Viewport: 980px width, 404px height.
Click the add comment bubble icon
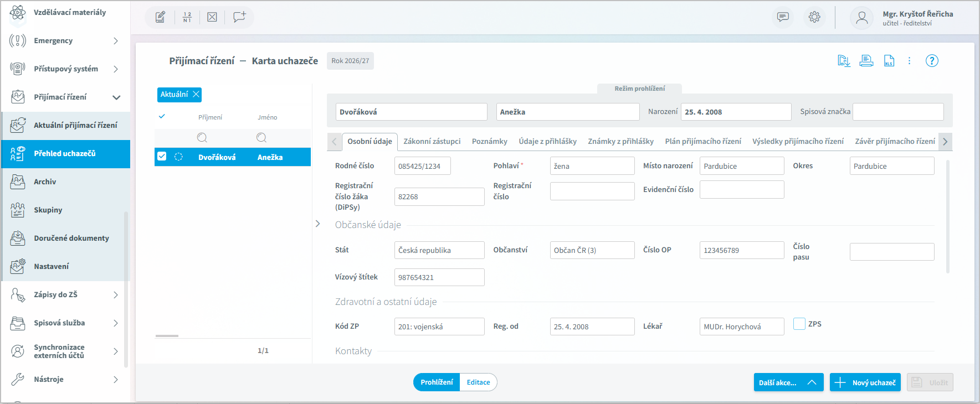click(x=239, y=17)
